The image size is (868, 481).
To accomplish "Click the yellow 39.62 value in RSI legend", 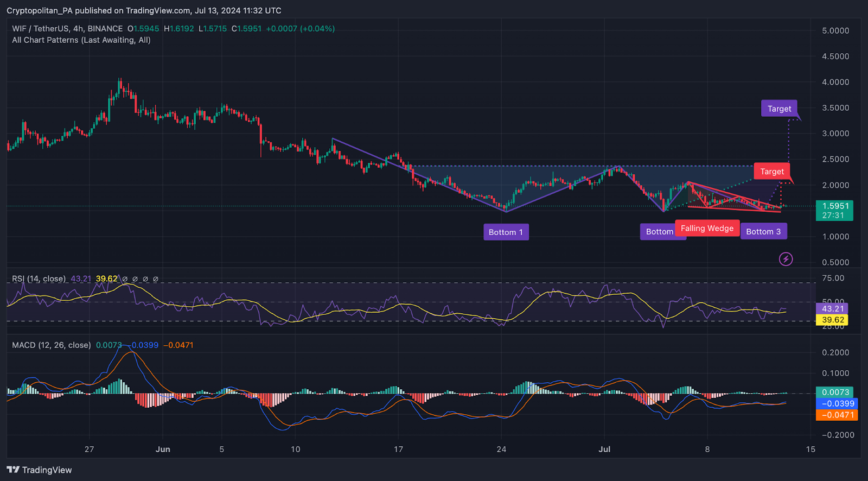I will pos(106,279).
